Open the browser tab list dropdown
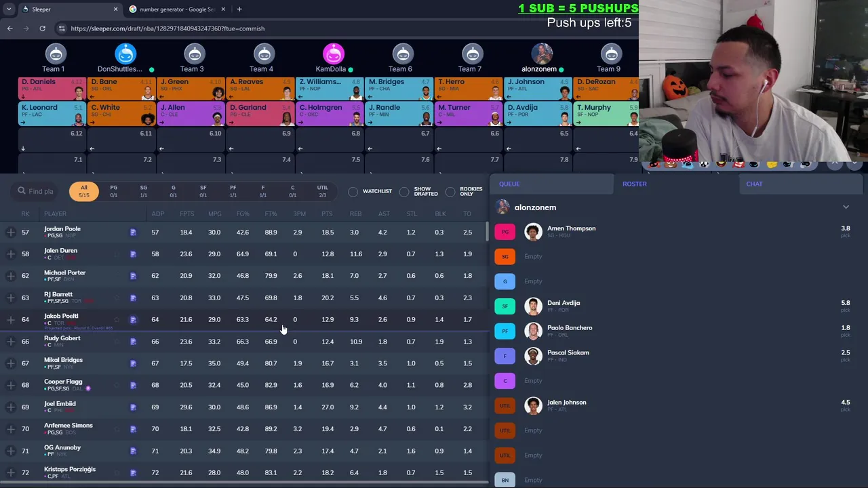 tap(9, 9)
